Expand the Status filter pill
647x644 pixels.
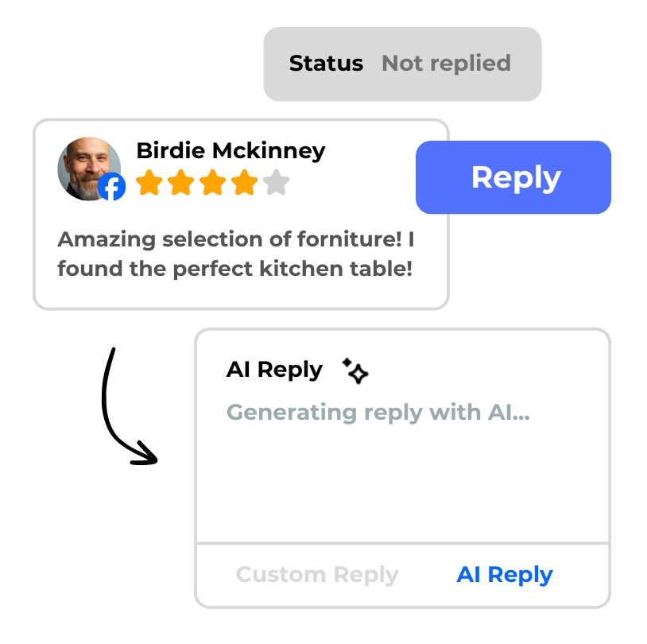click(326, 64)
